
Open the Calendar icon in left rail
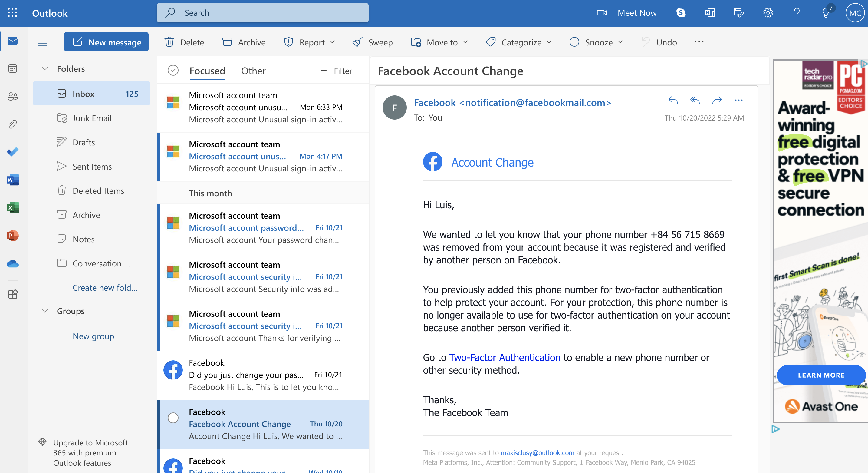[13, 69]
